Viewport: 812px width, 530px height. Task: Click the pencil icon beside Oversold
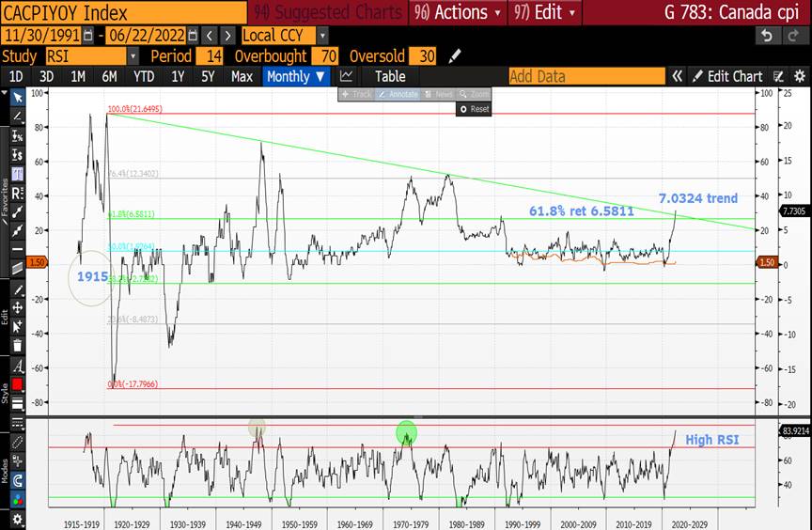coord(457,56)
